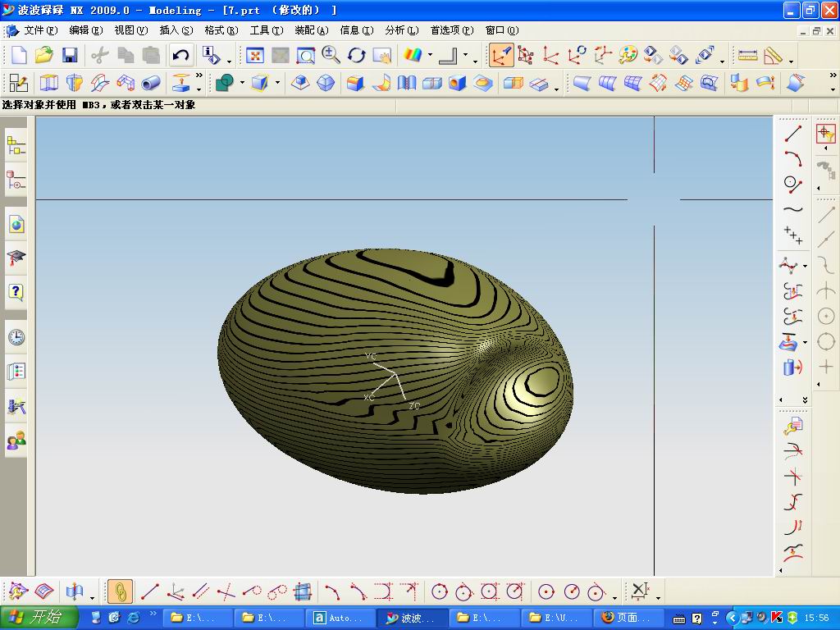This screenshot has width=840, height=630.
Task: Click the Fit view icon
Action: [x=255, y=55]
